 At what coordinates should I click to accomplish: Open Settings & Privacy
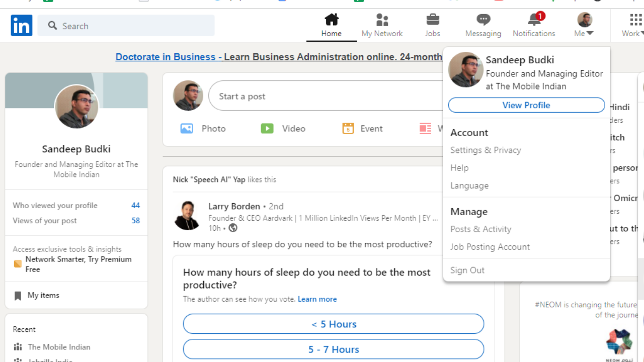click(486, 150)
